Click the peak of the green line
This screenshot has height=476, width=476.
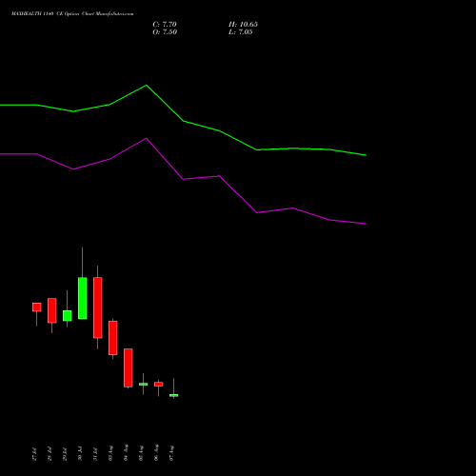[x=147, y=85]
